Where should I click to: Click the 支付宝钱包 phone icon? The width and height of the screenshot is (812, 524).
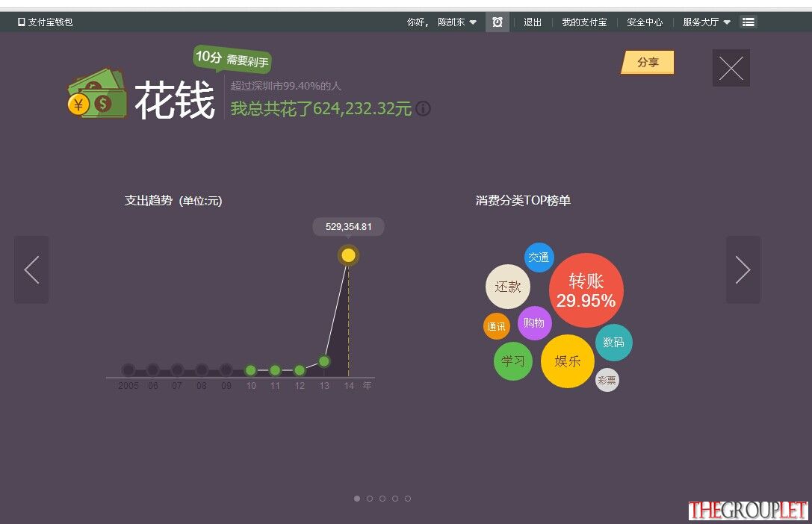coord(21,22)
